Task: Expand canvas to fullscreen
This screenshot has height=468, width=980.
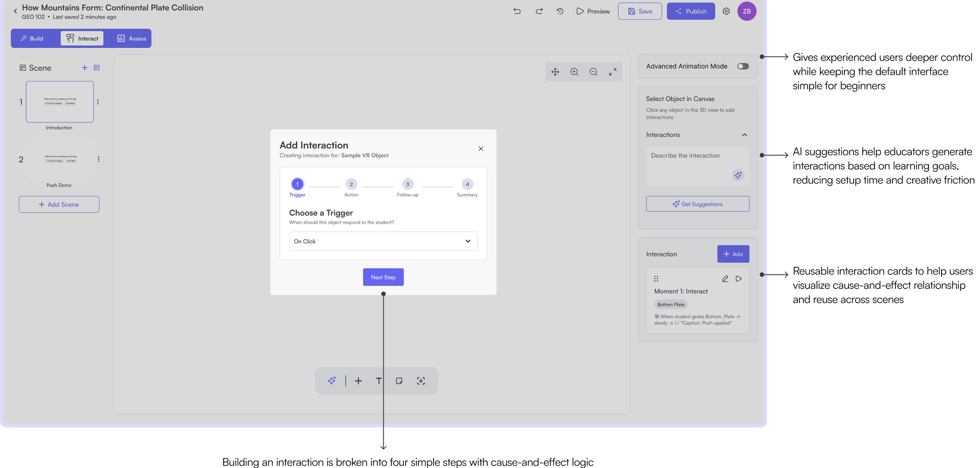Action: tap(612, 72)
